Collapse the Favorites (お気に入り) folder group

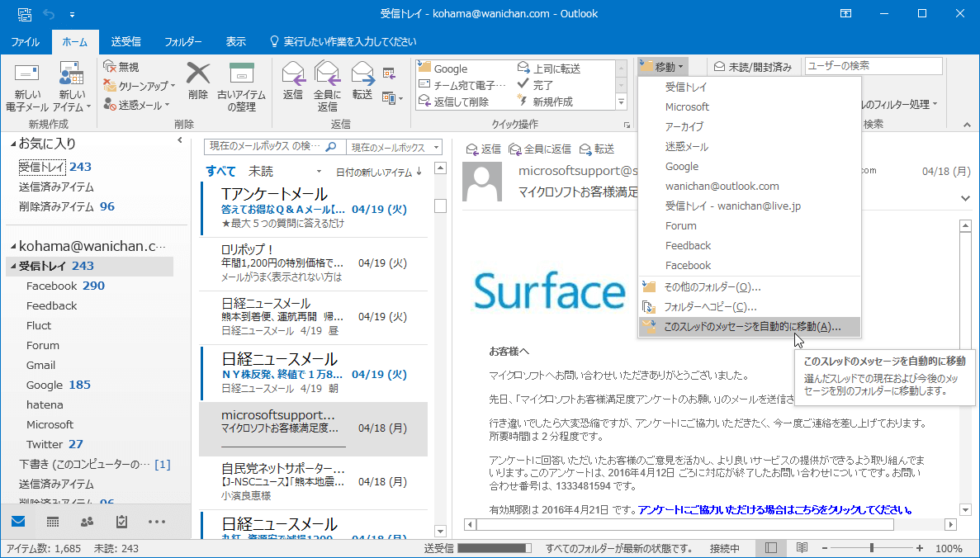(x=13, y=144)
